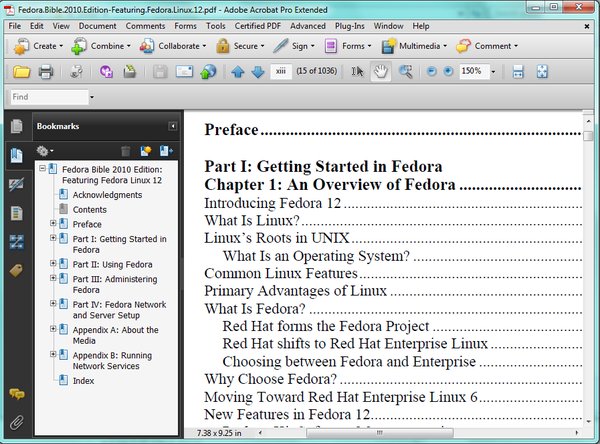Open the Find options dropdown arrow
The height and width of the screenshot is (444, 600).
(x=91, y=97)
